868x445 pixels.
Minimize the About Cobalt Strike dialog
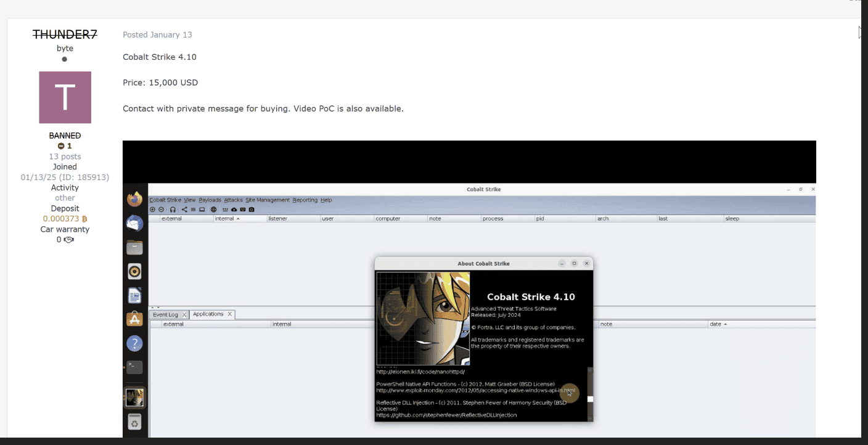pos(562,263)
